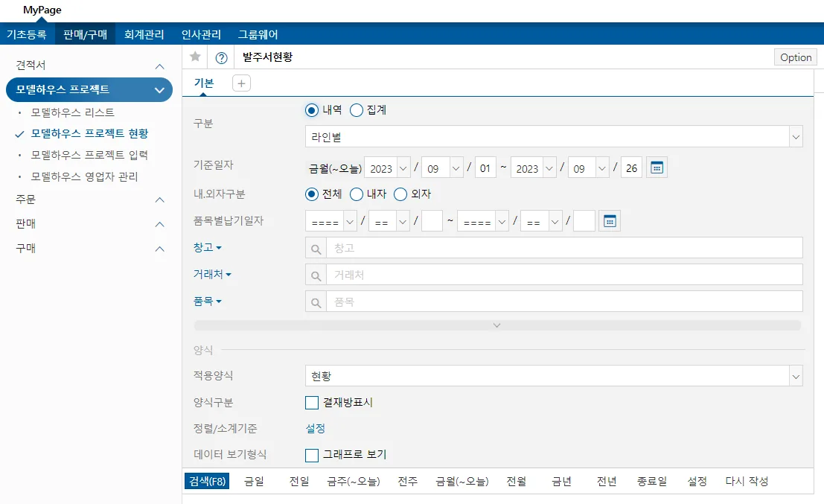Open the 품목 label dropdown

pyautogui.click(x=208, y=302)
